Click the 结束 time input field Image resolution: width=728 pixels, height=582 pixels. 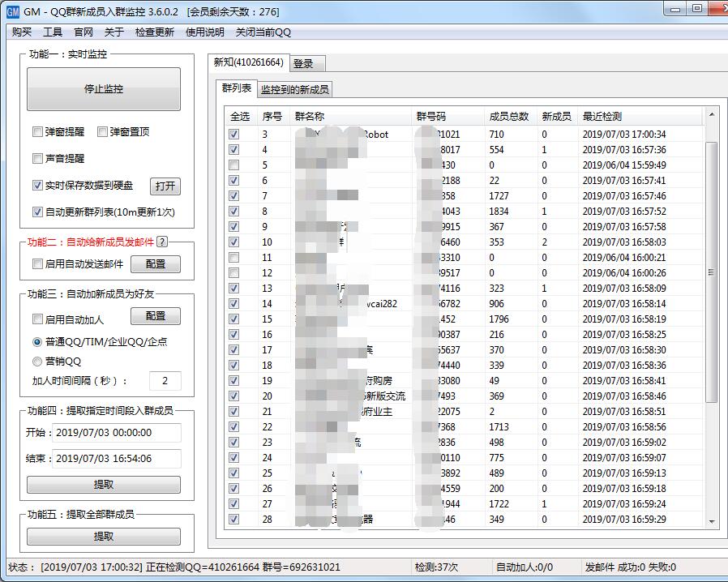(x=117, y=459)
